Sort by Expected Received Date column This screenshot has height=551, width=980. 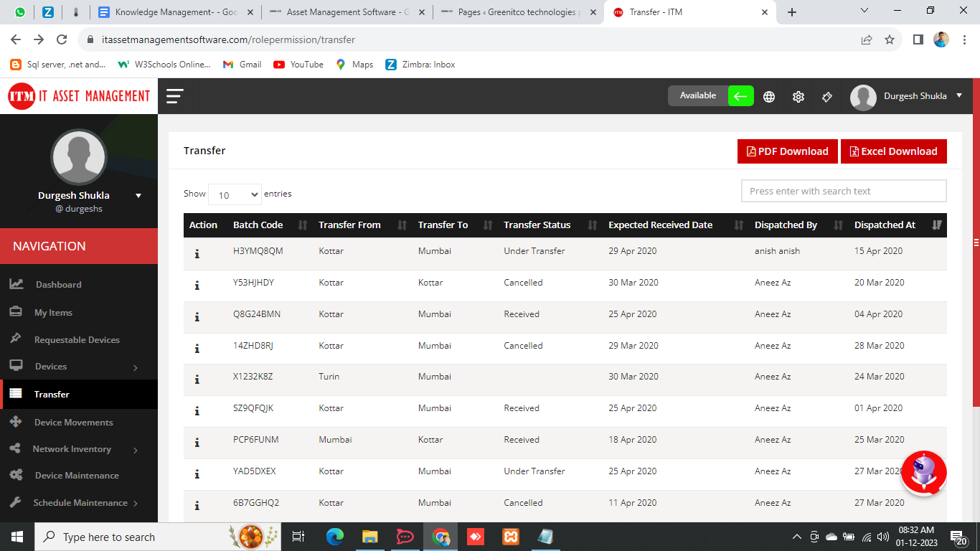click(x=676, y=225)
